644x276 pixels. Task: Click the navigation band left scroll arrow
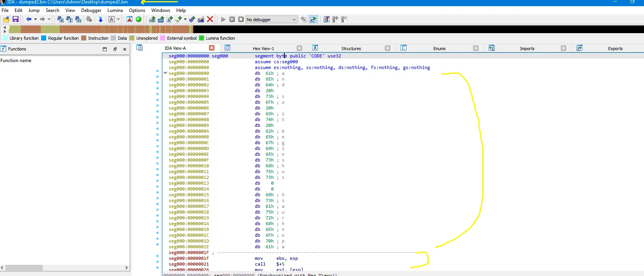[5, 27]
